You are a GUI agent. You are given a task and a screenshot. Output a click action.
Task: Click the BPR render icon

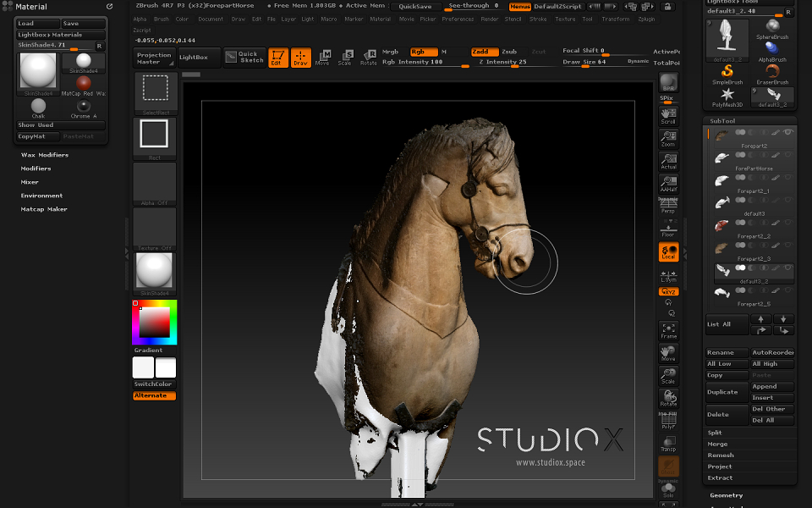point(668,82)
